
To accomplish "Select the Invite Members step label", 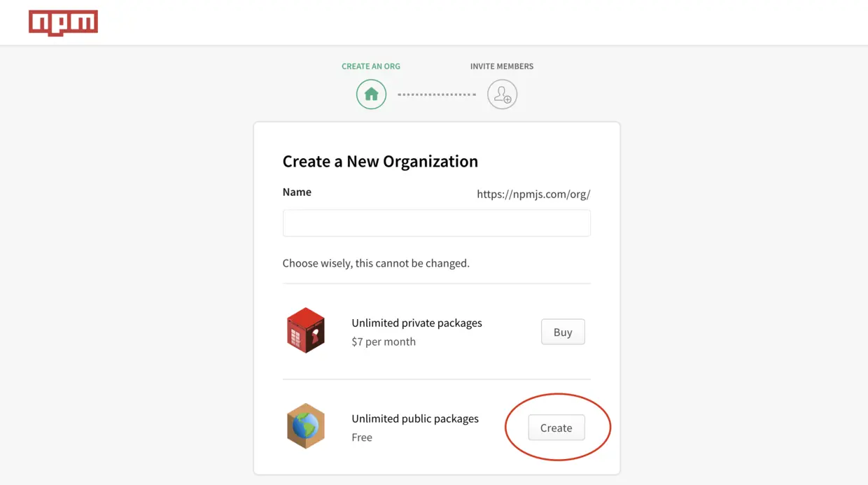I will pos(502,66).
